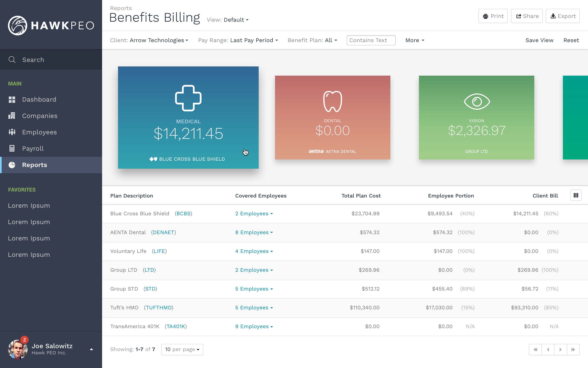Viewport: 588px width, 368px height.
Task: Select the Reports menu item
Action: (51, 165)
